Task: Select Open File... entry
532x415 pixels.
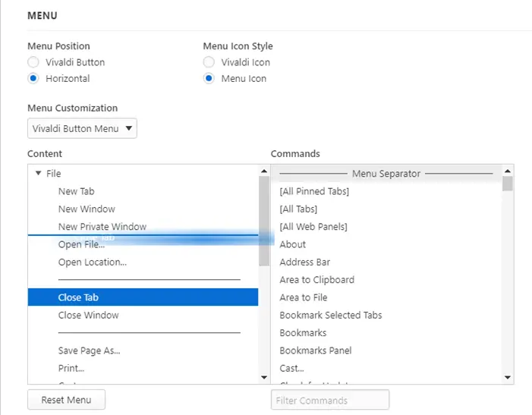Action: tap(143, 244)
